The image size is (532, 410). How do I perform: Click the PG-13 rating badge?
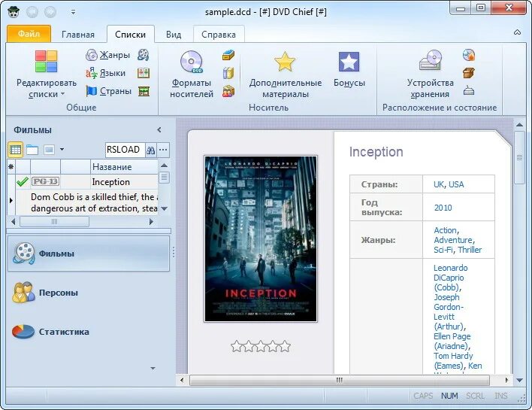click(x=46, y=182)
